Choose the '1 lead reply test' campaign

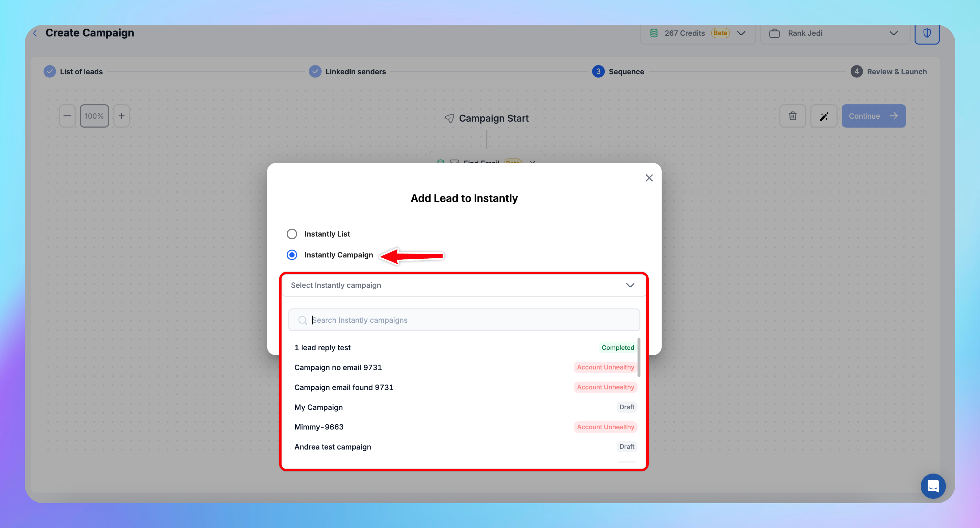coord(323,348)
